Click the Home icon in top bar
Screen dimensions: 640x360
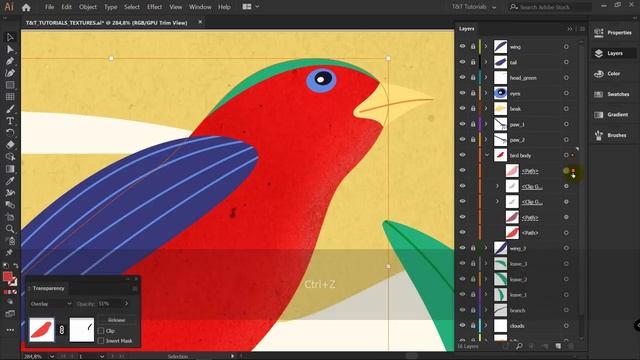tap(26, 7)
